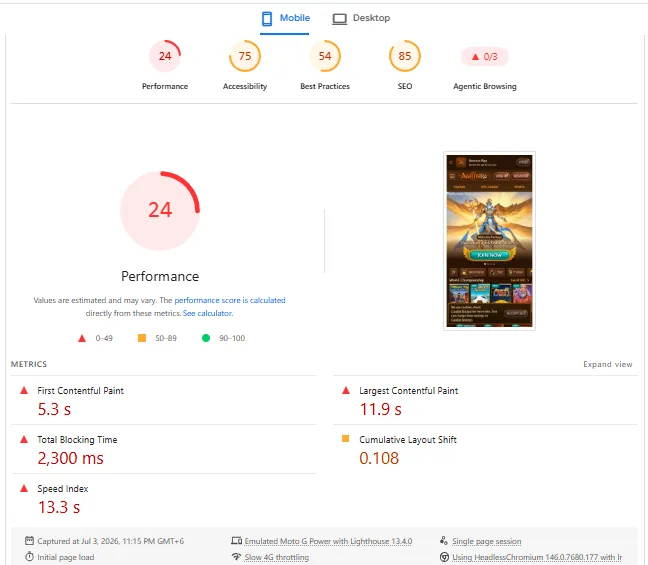The image size is (648, 565).
Task: Click the SEO category label
Action: coord(405,86)
